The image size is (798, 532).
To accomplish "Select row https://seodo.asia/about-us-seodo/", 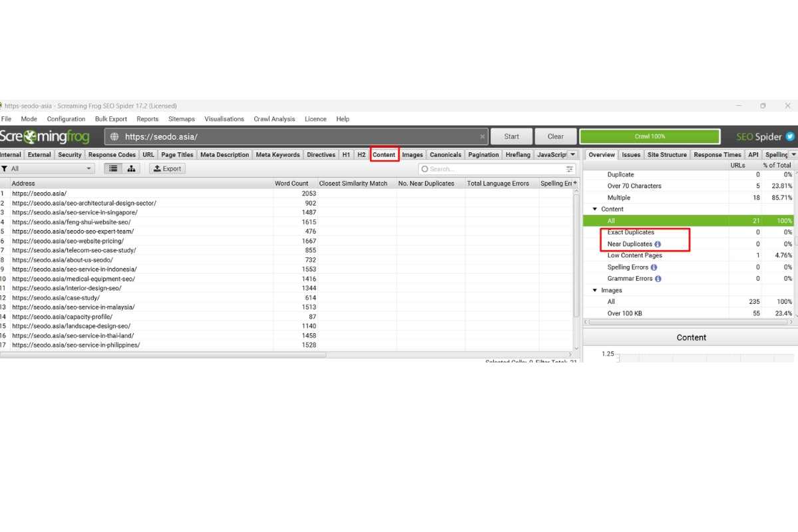I will 287,260.
